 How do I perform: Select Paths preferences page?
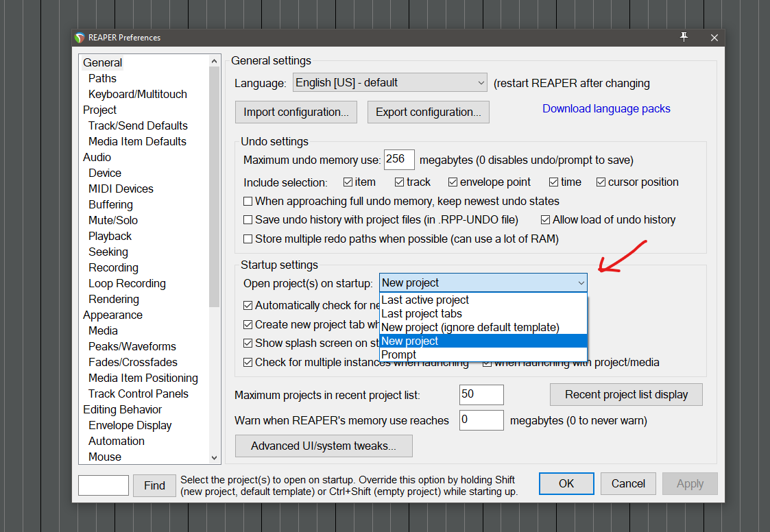tap(102, 79)
